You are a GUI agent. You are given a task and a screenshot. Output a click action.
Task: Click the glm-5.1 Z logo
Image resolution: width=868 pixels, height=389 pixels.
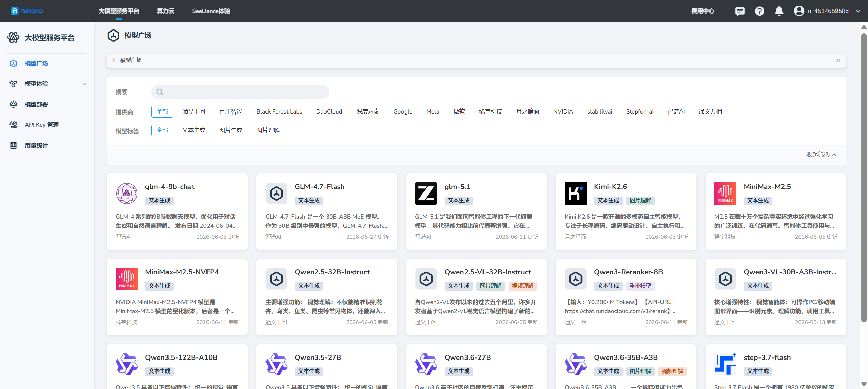tap(426, 193)
